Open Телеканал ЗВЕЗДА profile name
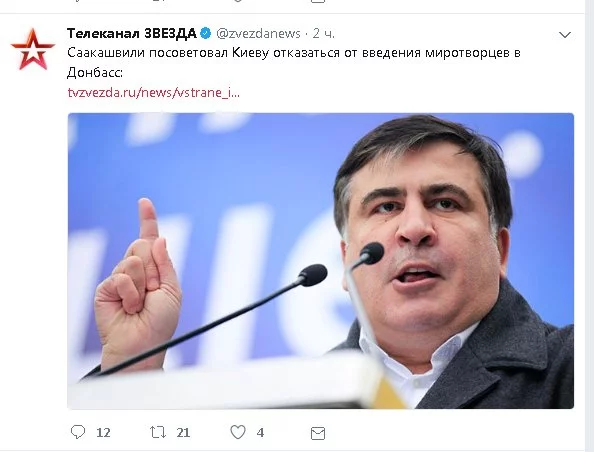Viewport: 594px width, 452px height. click(131, 33)
